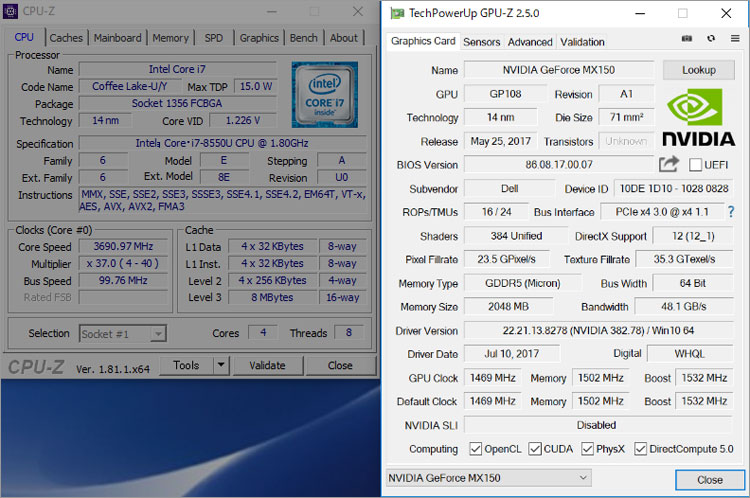Click Subvendor field showing Dell
This screenshot has width=750, height=498.
click(509, 188)
